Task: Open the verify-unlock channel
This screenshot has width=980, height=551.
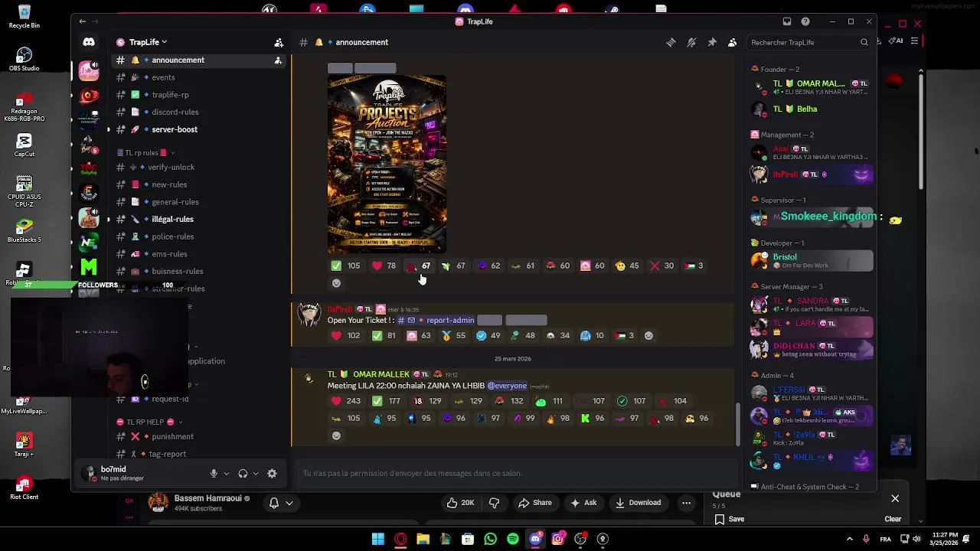Action: click(171, 168)
